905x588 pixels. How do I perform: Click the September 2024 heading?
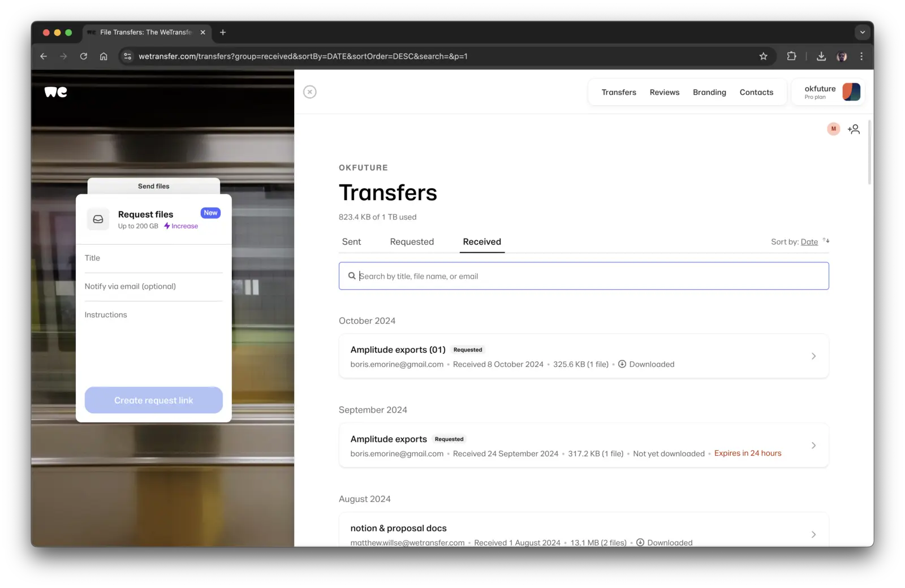click(373, 410)
